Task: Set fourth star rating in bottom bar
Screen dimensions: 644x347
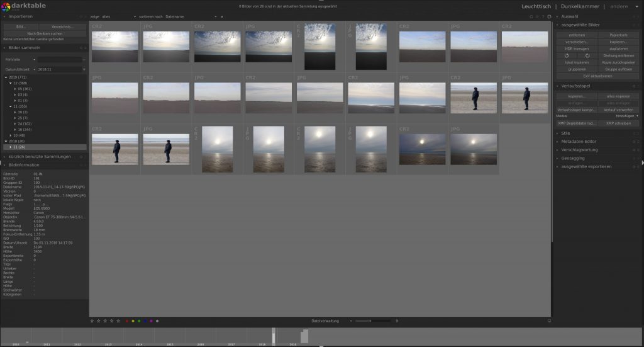Action: click(x=112, y=321)
